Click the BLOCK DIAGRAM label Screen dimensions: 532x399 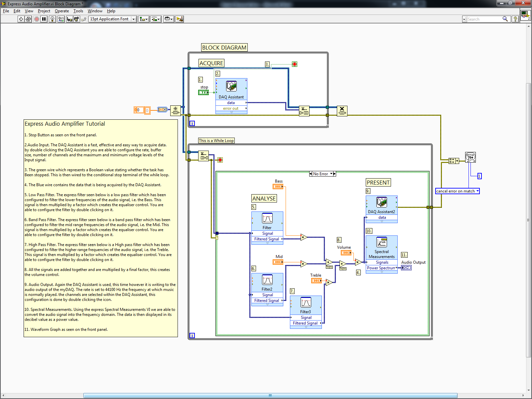pyautogui.click(x=224, y=48)
